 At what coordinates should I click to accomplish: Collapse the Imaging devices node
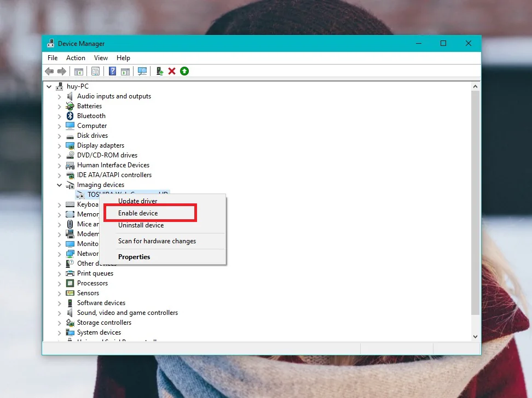59,185
